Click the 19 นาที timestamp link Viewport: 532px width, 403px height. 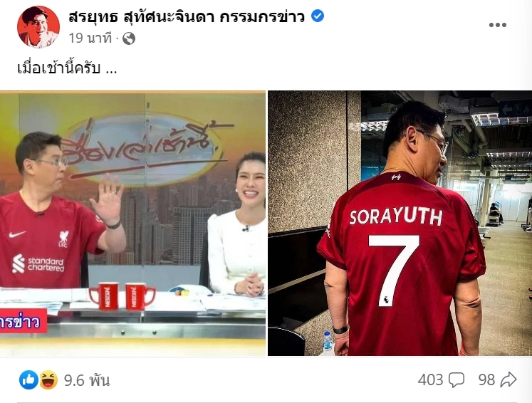pos(90,38)
